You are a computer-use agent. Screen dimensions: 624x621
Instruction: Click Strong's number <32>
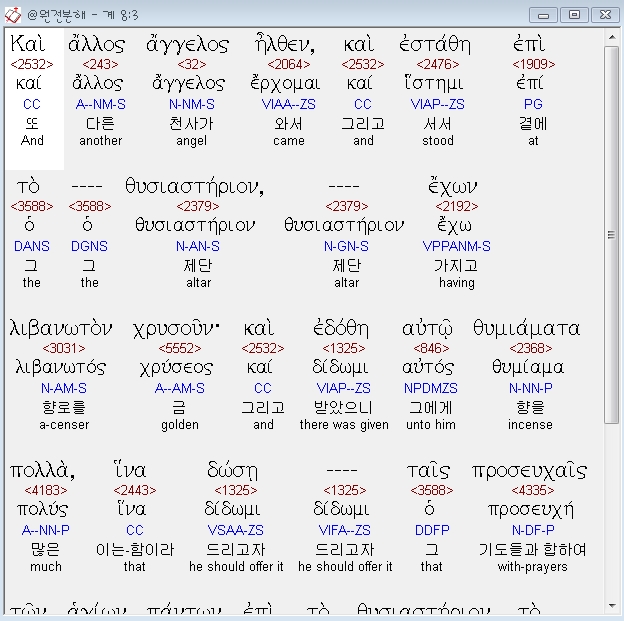[192, 64]
